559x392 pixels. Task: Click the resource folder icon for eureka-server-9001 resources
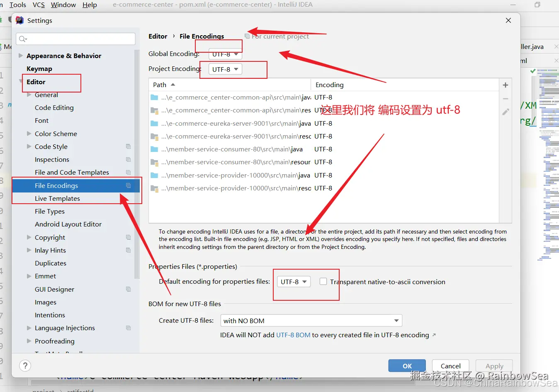coord(154,136)
